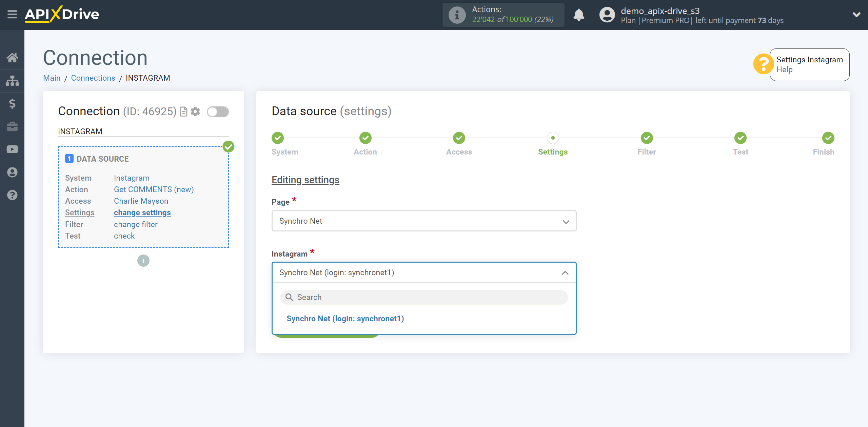Click the user avatar icon

(x=607, y=15)
